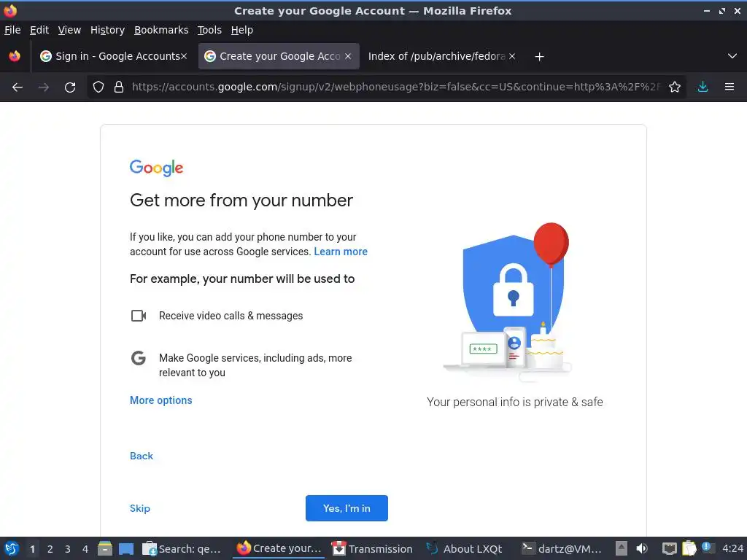747x560 pixels.
Task: Click the network connection tray icon
Action: pos(670,549)
